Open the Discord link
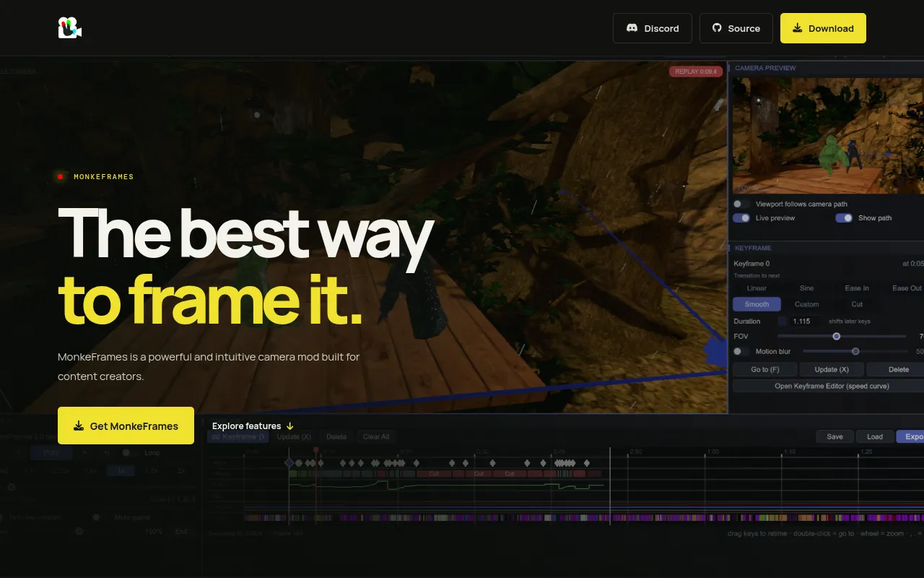 [x=653, y=28]
